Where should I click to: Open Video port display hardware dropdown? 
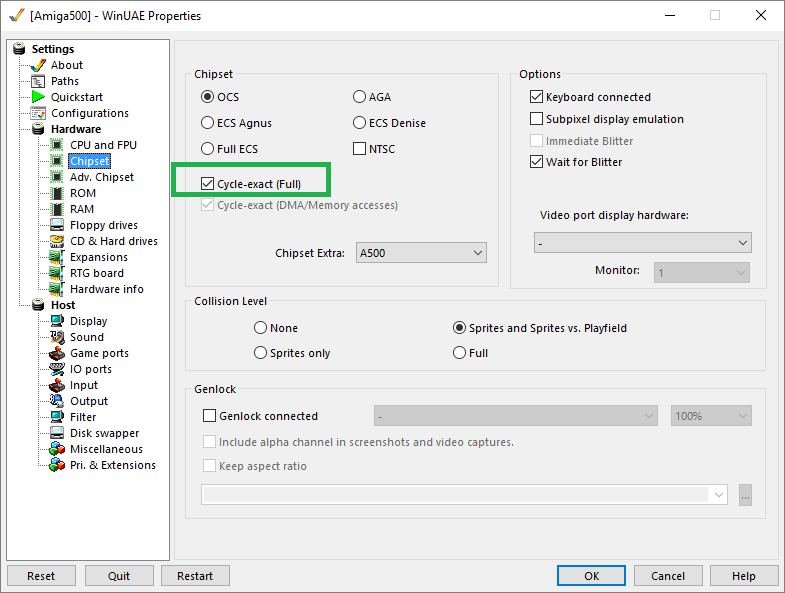click(x=642, y=243)
